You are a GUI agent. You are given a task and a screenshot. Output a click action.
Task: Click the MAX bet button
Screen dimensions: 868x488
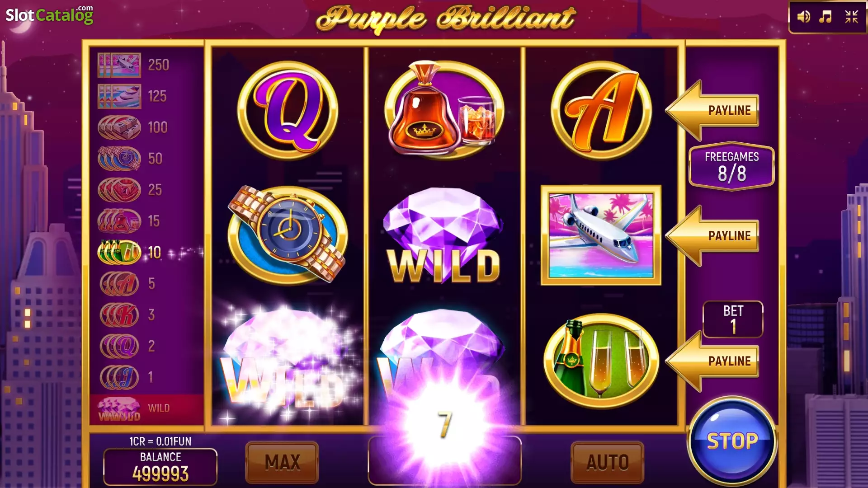click(x=282, y=462)
